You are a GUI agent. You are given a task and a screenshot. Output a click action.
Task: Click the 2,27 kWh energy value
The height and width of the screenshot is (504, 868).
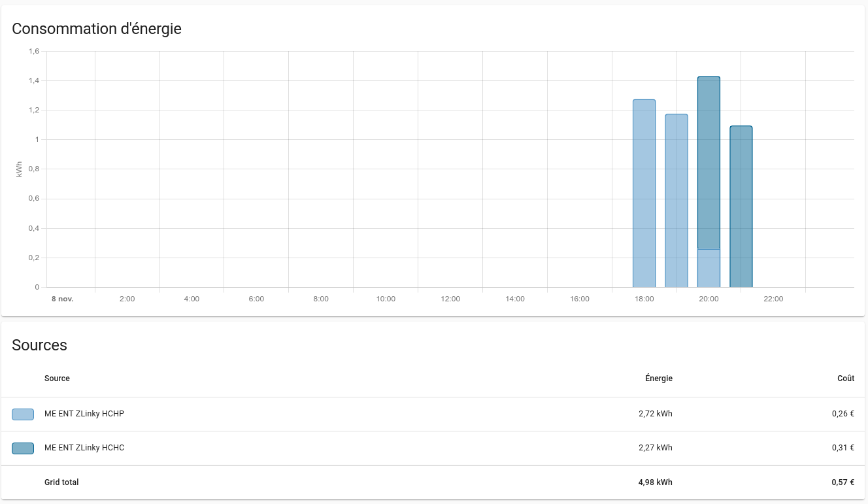pyautogui.click(x=656, y=448)
